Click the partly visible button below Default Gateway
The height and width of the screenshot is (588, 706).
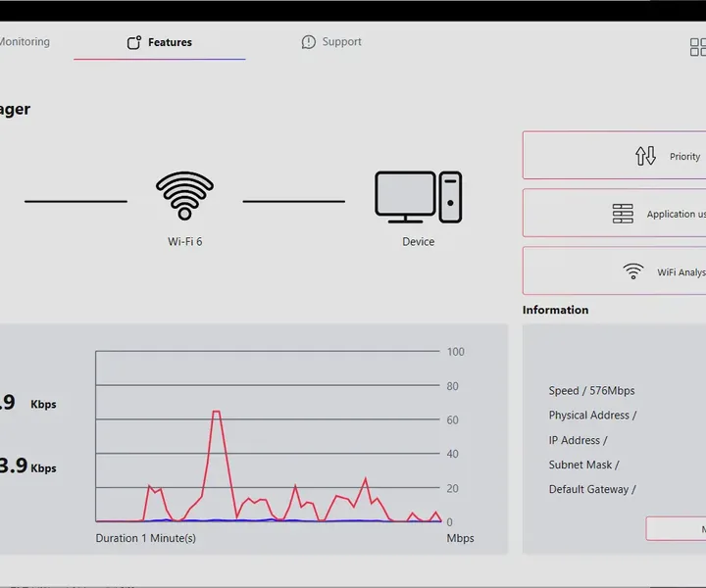[676, 528]
